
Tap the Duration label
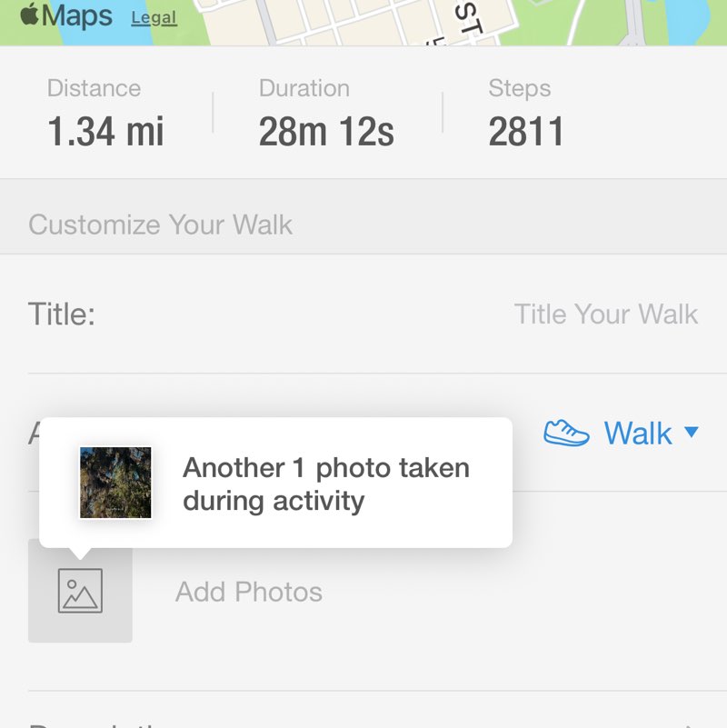[304, 88]
